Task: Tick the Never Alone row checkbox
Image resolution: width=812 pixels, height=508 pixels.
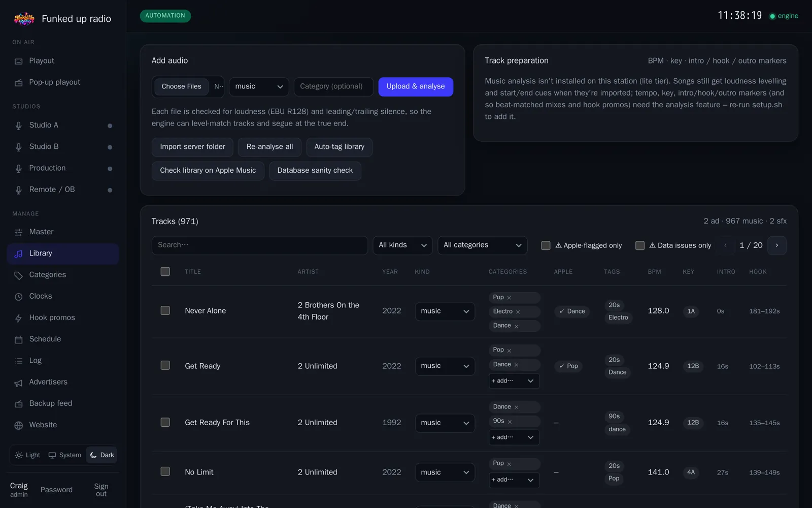Action: (165, 310)
